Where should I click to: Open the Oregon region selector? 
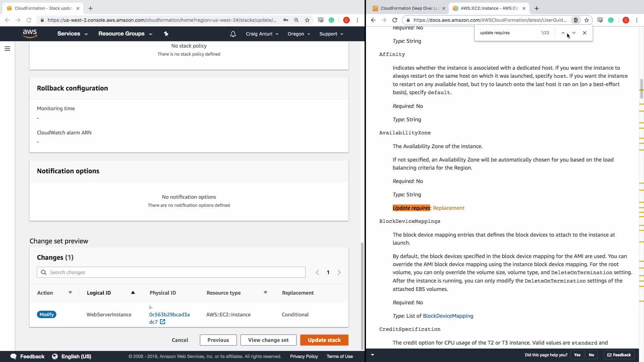[299, 34]
